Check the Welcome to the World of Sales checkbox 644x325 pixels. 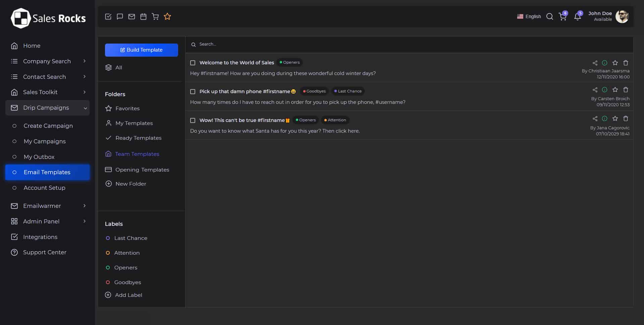point(193,63)
